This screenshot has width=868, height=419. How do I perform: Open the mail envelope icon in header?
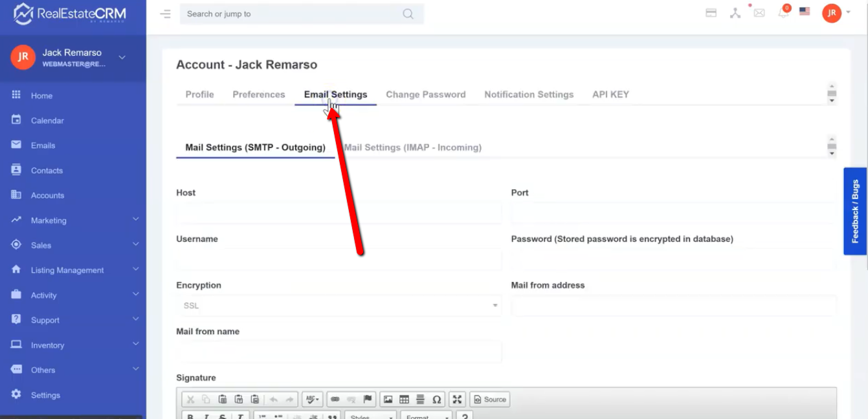(759, 13)
